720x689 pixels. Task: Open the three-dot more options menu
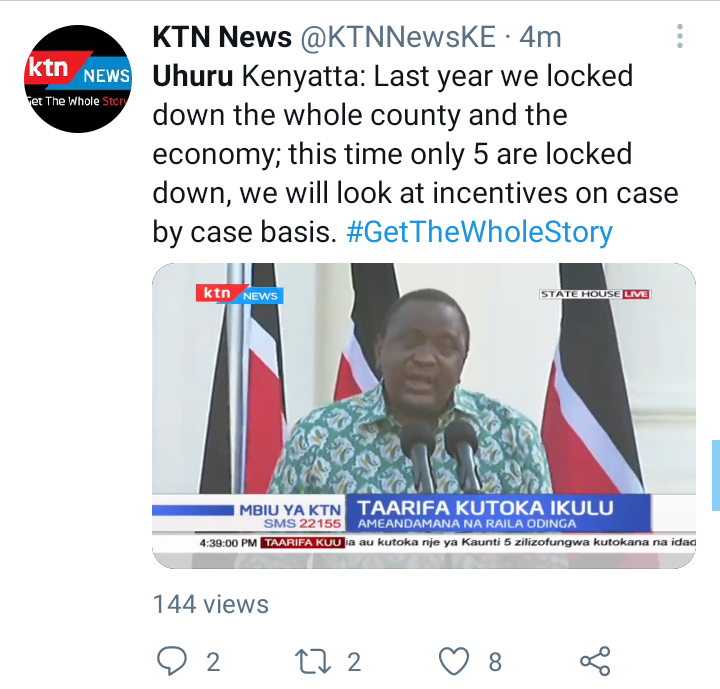point(680,36)
